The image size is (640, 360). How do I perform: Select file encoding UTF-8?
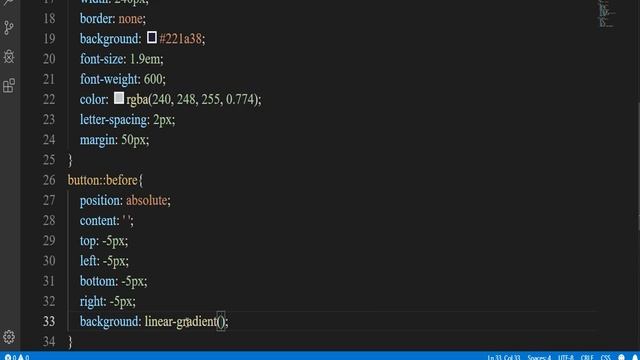coord(565,357)
